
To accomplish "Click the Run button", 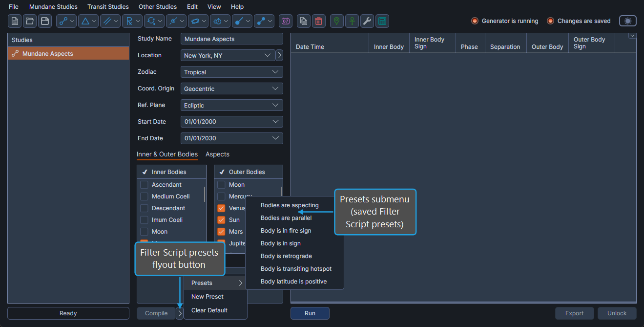I will pyautogui.click(x=310, y=313).
